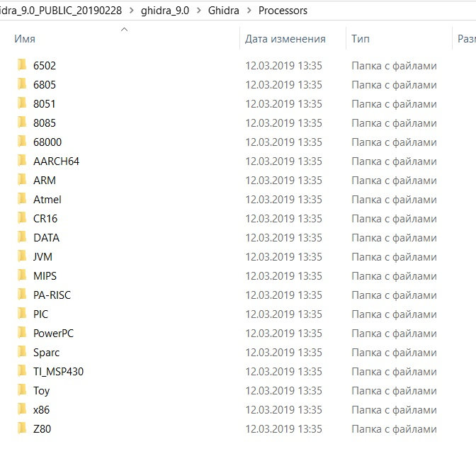Select the folder name MIPS
476x461 pixels.
point(45,276)
